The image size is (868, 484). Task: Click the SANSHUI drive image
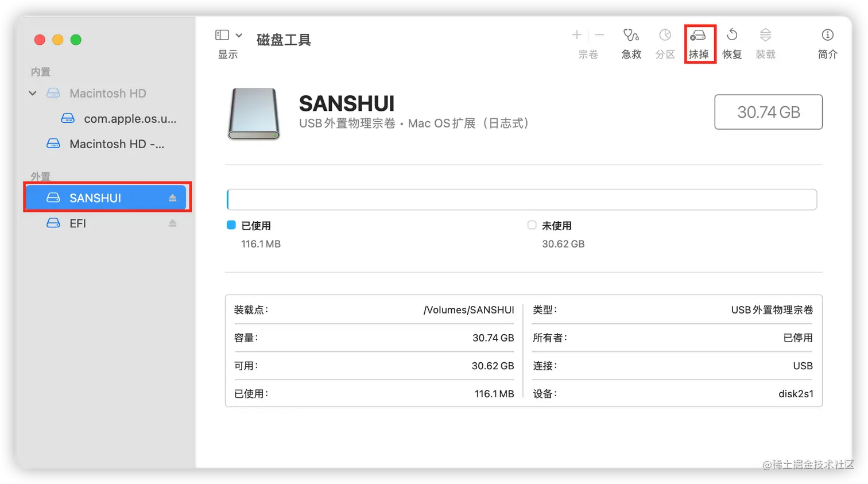pyautogui.click(x=254, y=114)
